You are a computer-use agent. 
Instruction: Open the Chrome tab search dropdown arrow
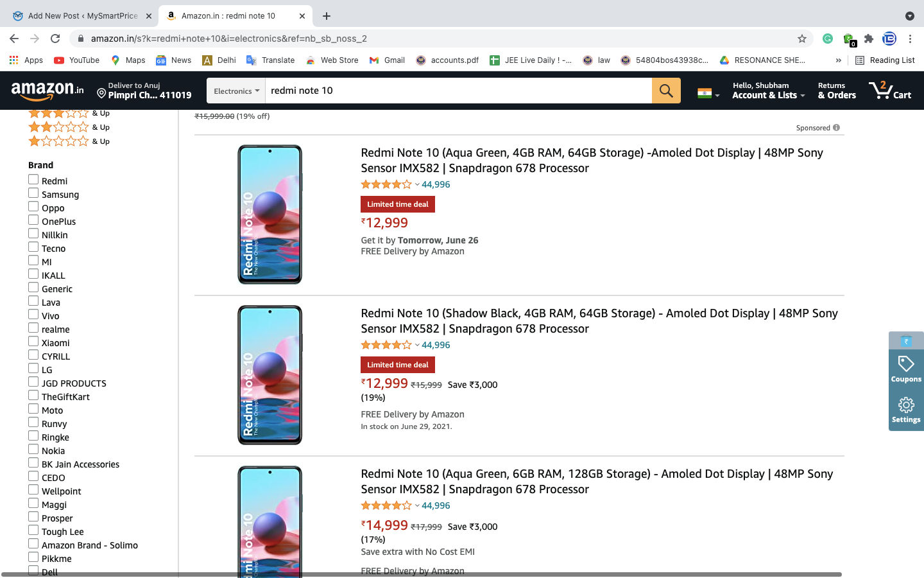tap(909, 16)
